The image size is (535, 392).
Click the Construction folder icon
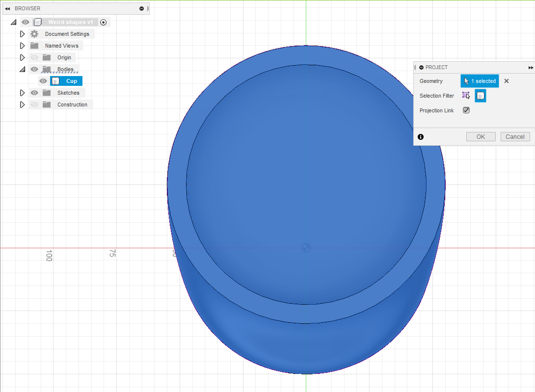(47, 105)
